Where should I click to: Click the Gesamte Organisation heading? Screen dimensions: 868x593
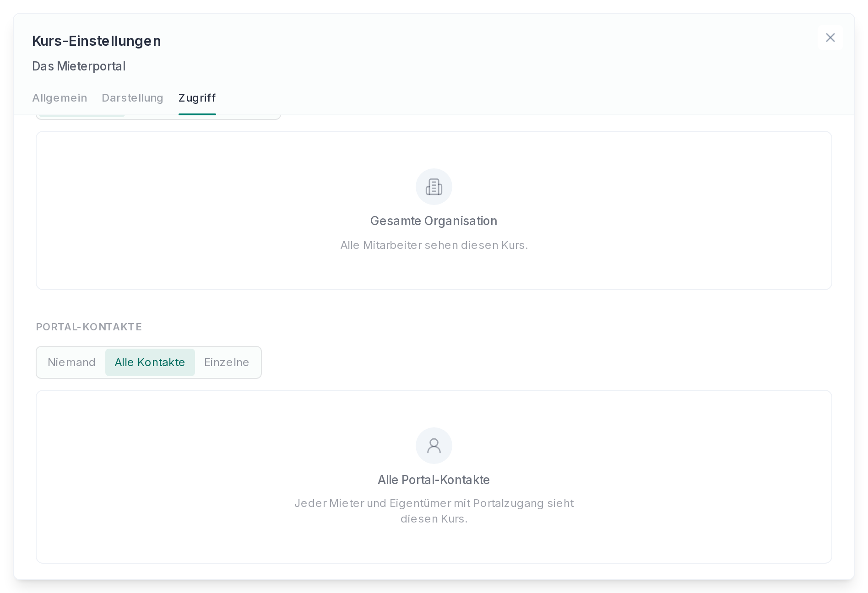point(434,221)
